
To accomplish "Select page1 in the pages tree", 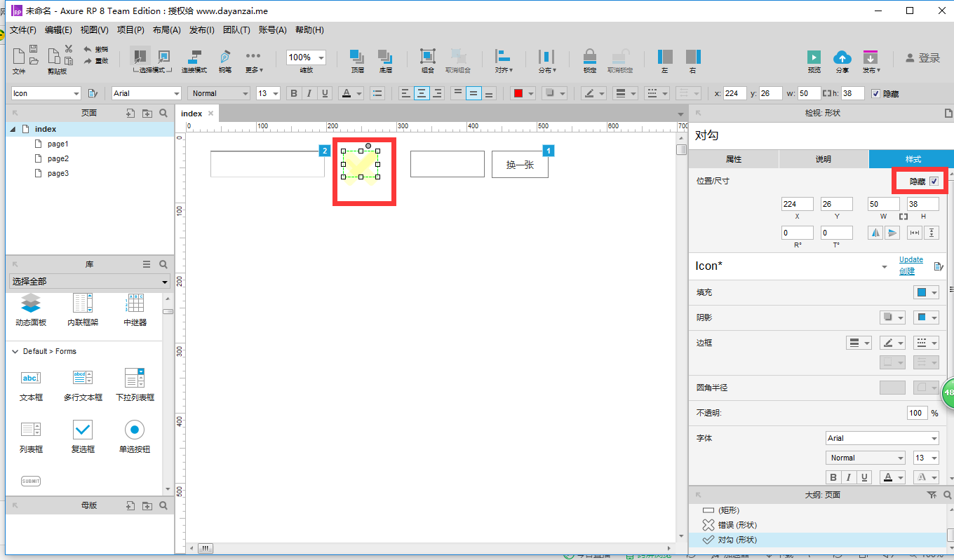I will [x=58, y=144].
